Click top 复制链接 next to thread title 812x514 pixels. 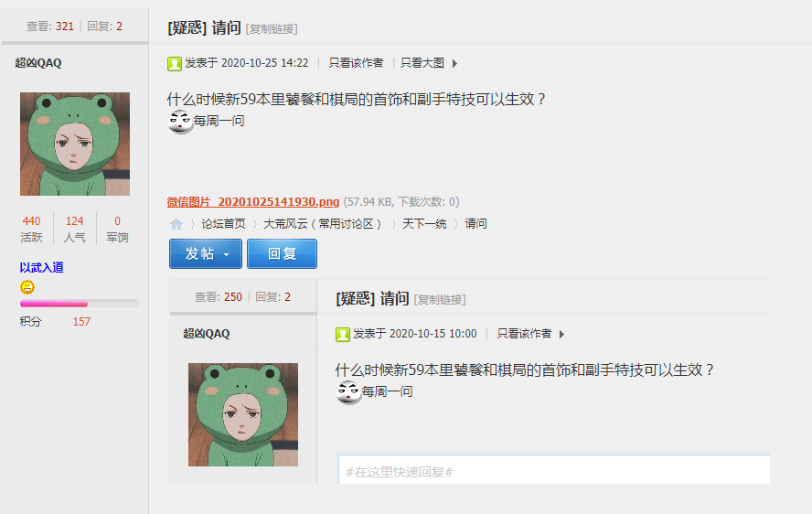pos(272,29)
